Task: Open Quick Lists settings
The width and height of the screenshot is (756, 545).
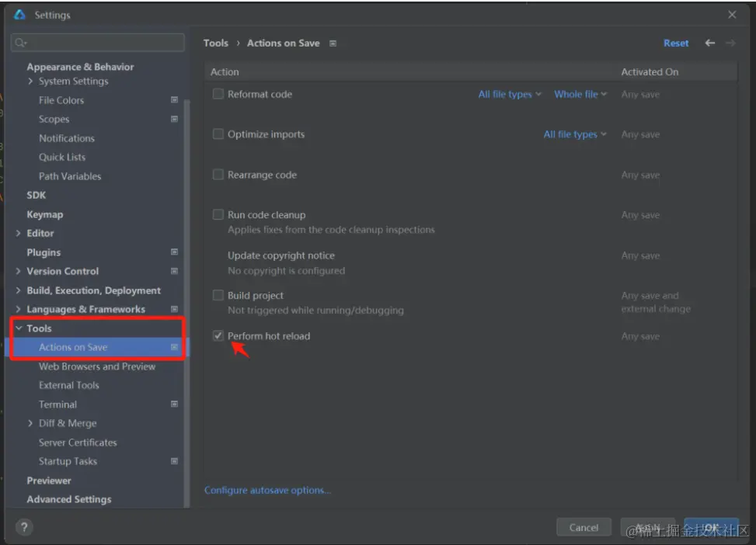Action: click(x=61, y=157)
